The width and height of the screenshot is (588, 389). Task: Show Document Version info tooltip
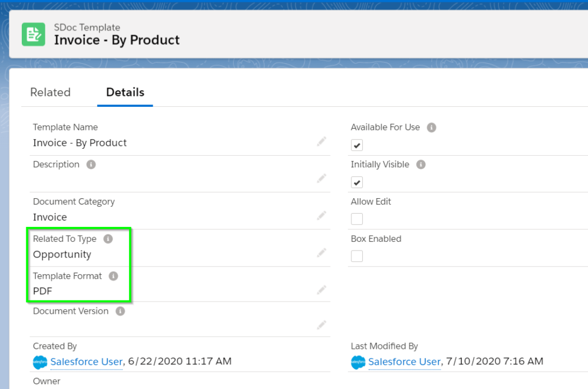click(120, 311)
